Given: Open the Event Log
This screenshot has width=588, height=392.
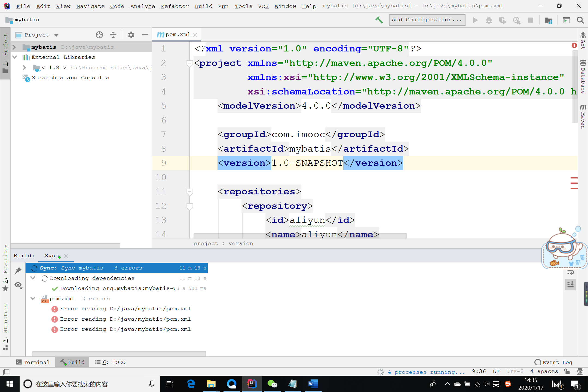Looking at the screenshot, I should 554,362.
